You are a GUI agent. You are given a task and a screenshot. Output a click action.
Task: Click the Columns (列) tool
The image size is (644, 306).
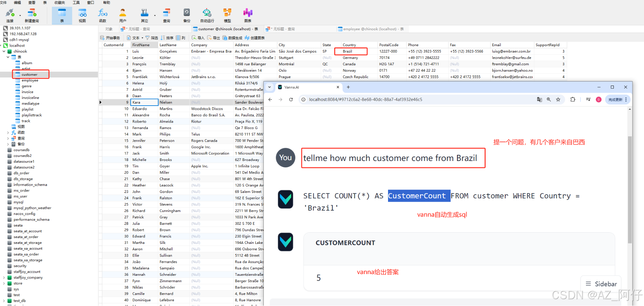pos(181,38)
